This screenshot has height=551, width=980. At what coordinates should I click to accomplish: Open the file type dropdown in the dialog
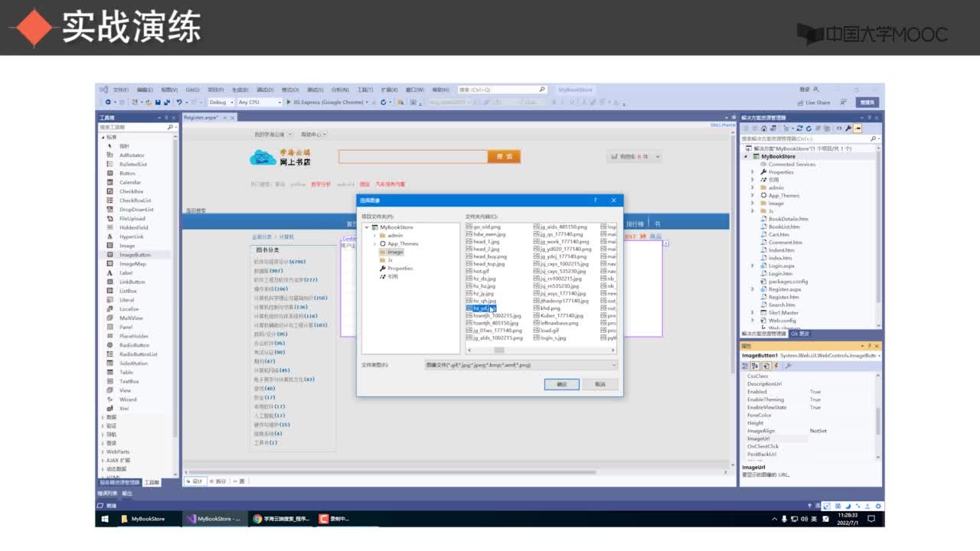pos(521,365)
